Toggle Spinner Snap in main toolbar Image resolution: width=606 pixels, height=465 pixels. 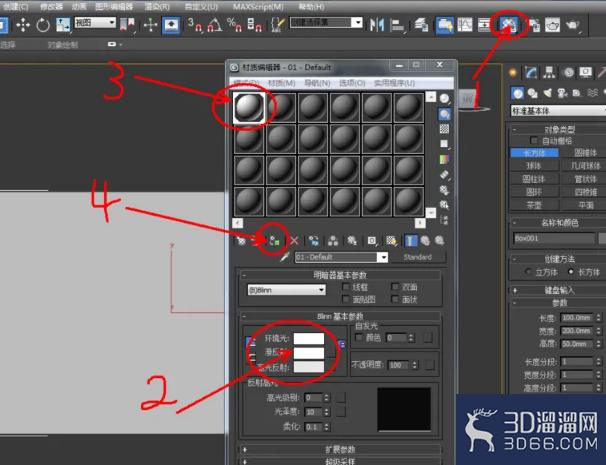click(254, 25)
